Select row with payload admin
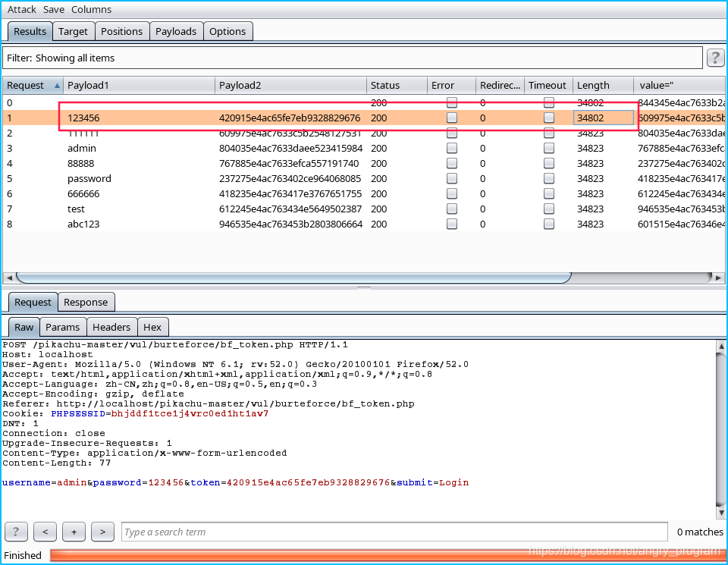728x565 pixels. (x=363, y=148)
